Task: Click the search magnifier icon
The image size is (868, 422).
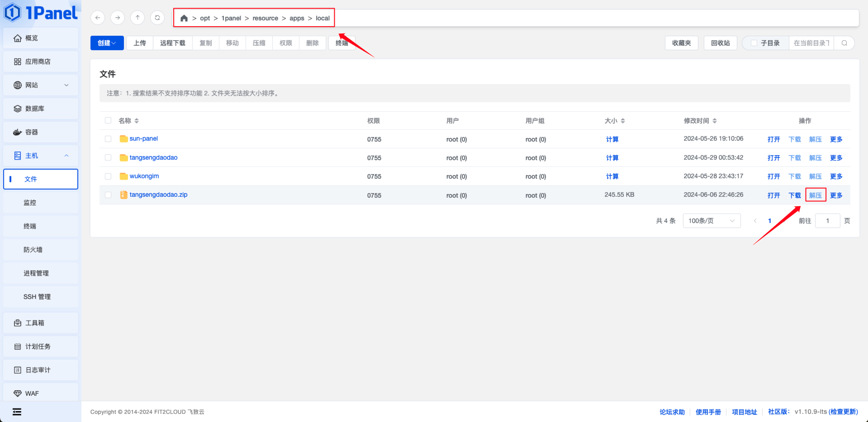Action: [x=844, y=43]
